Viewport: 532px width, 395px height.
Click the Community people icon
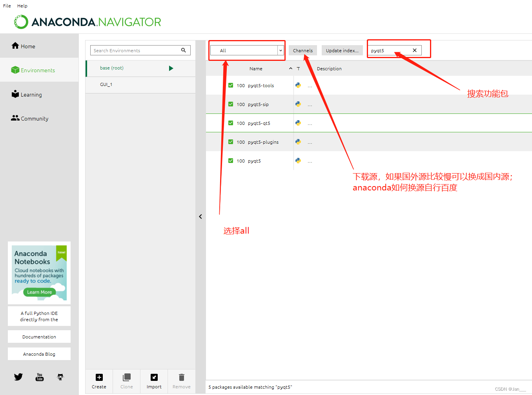(x=15, y=118)
